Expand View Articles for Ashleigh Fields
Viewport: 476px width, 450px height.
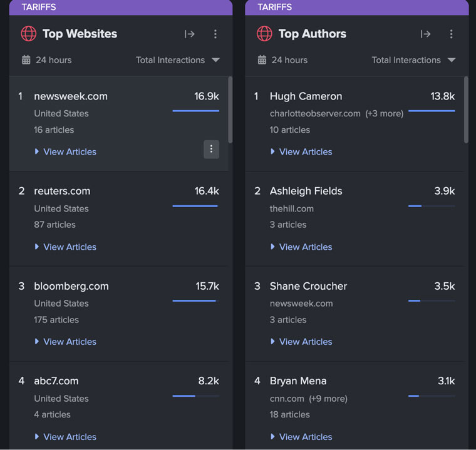tap(302, 247)
